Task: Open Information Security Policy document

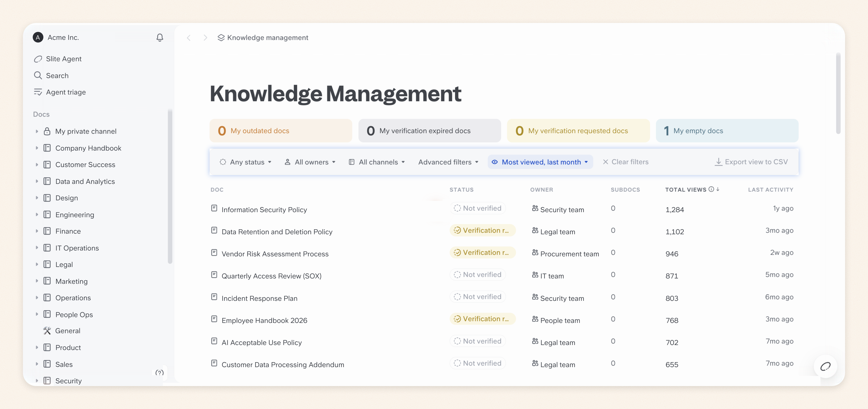Action: pos(264,210)
